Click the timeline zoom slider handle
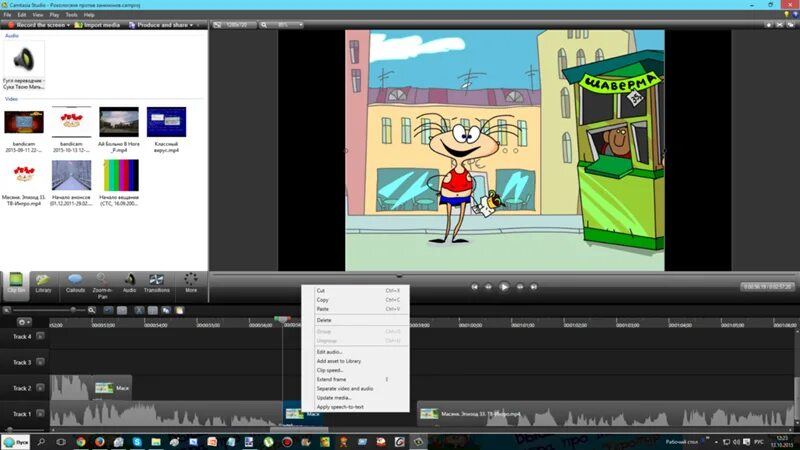The height and width of the screenshot is (450, 800). coord(73,310)
